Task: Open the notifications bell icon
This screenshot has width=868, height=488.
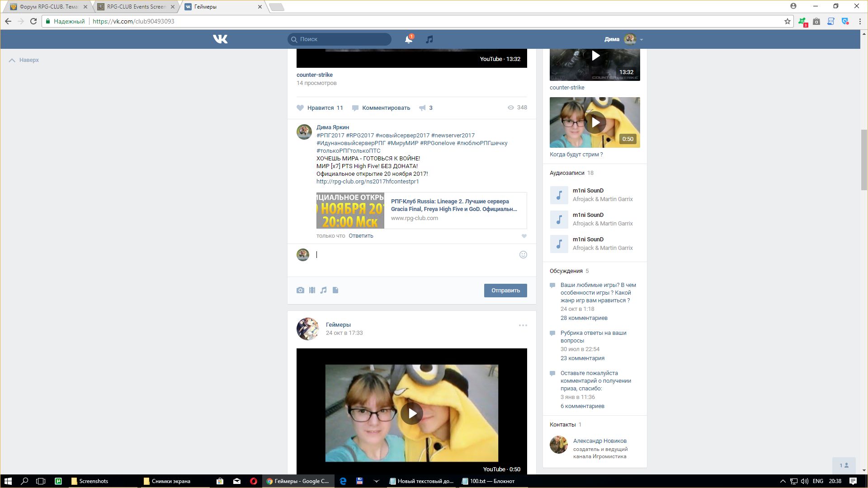Action: pos(408,39)
